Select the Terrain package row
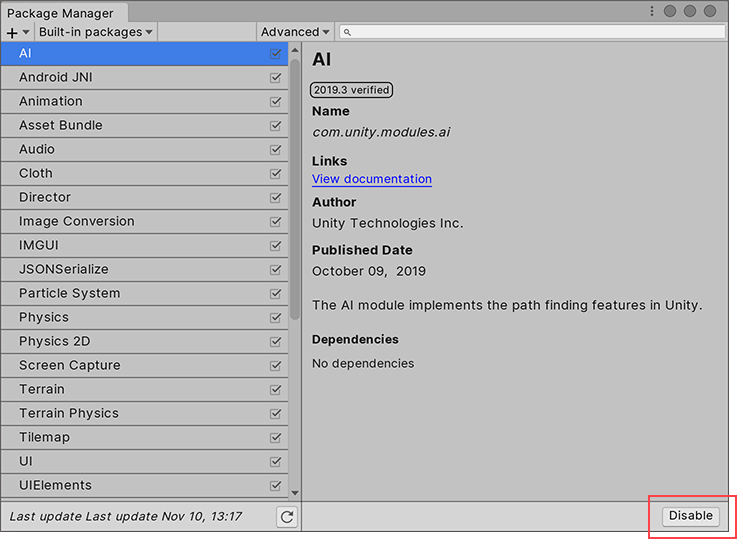 144,390
